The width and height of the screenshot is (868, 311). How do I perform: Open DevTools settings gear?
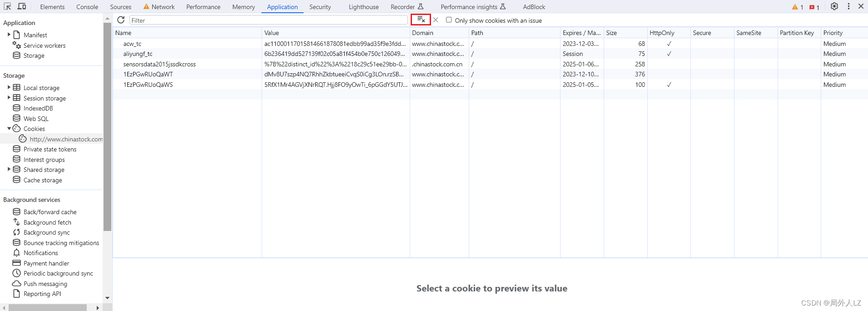[x=834, y=6]
